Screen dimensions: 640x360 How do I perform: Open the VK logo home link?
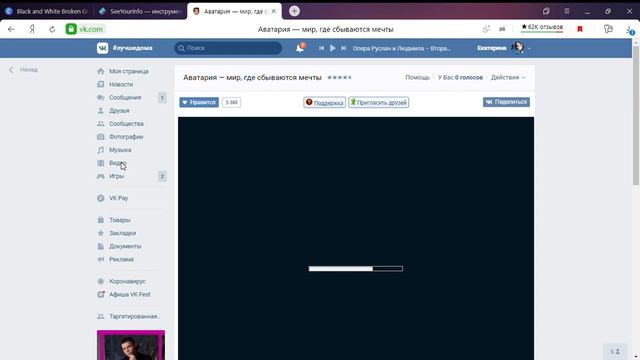pos(102,48)
